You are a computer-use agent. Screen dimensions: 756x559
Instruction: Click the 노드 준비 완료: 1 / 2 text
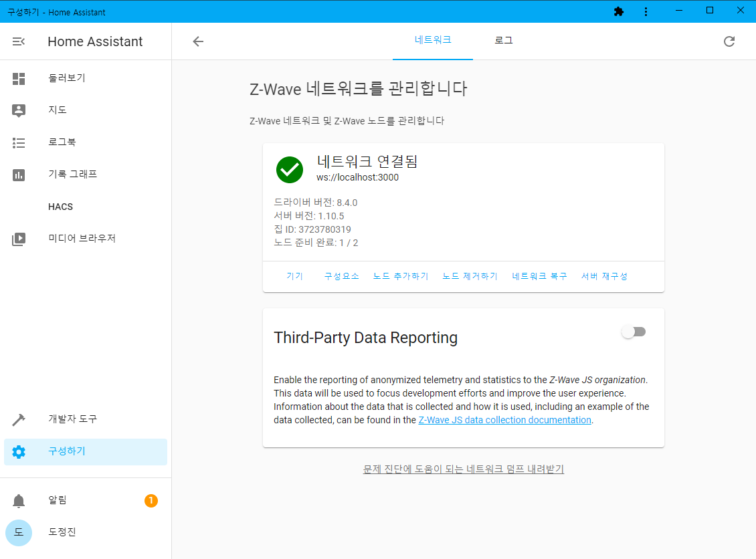(316, 243)
